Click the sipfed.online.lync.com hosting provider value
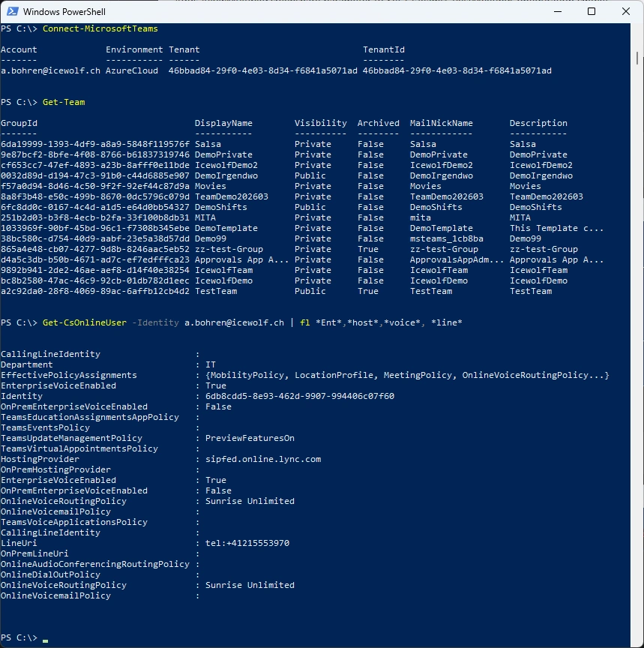The height and width of the screenshot is (648, 644). point(263,459)
